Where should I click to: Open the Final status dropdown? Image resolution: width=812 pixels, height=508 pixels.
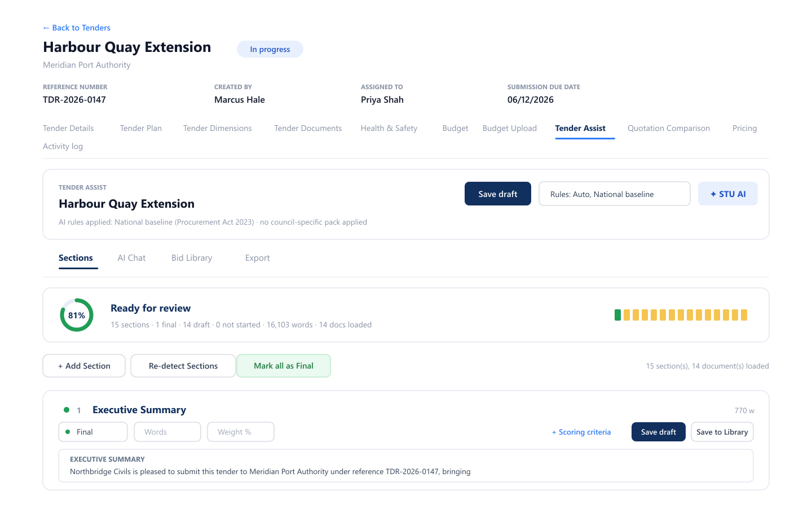tap(93, 432)
